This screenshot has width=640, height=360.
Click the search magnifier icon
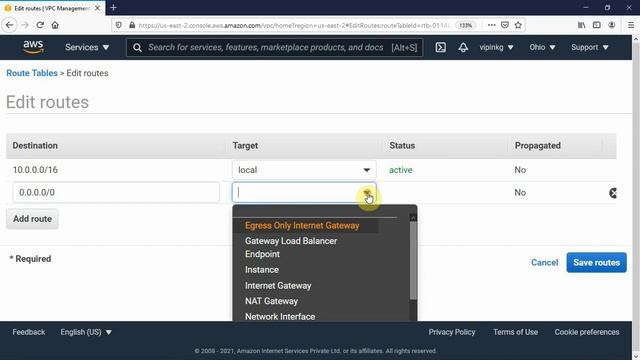click(x=137, y=47)
